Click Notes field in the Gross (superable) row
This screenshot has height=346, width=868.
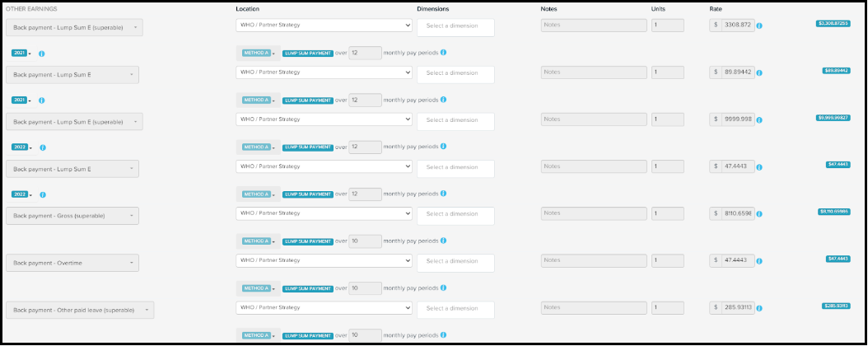593,213
